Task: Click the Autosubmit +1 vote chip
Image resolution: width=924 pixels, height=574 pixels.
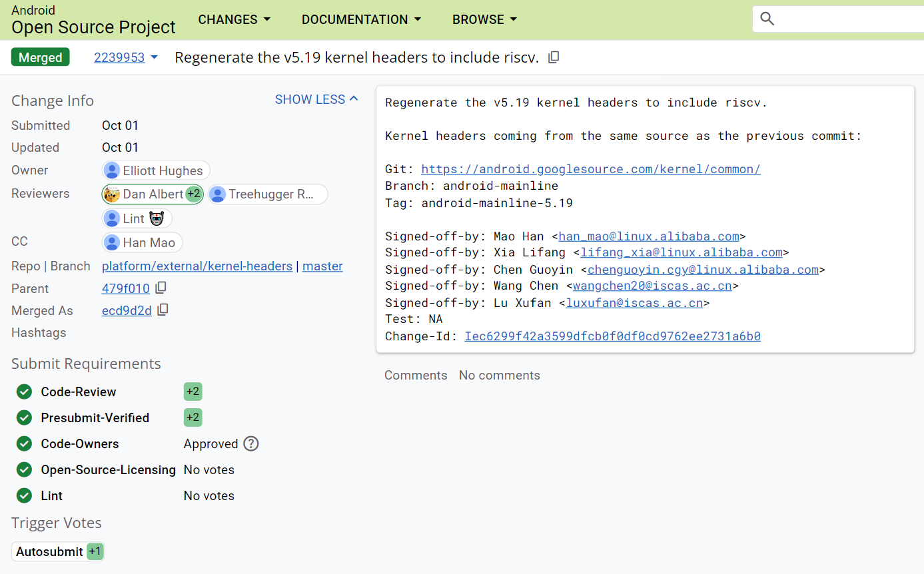Action: tap(59, 551)
